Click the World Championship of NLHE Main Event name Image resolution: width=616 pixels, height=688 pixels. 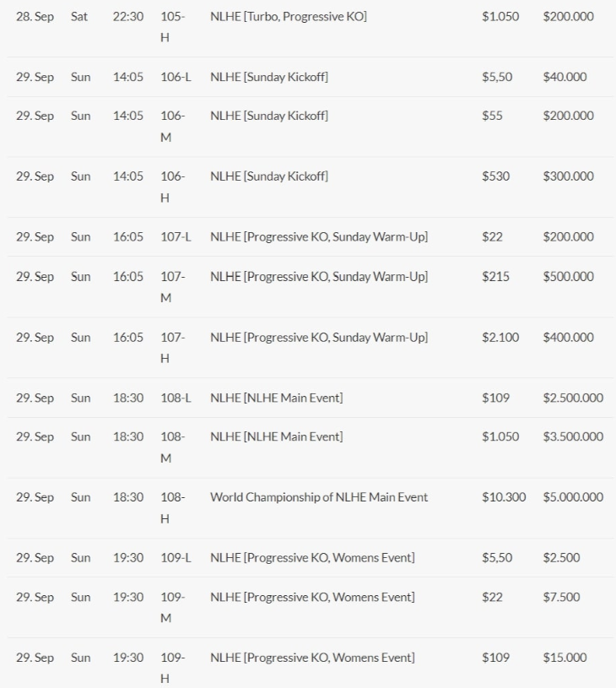tap(318, 497)
